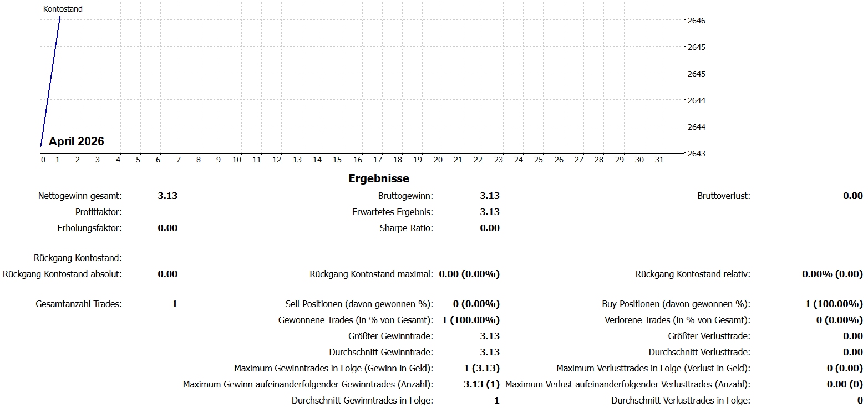
Task: Select the Sell-Positionen label
Action: point(359,304)
